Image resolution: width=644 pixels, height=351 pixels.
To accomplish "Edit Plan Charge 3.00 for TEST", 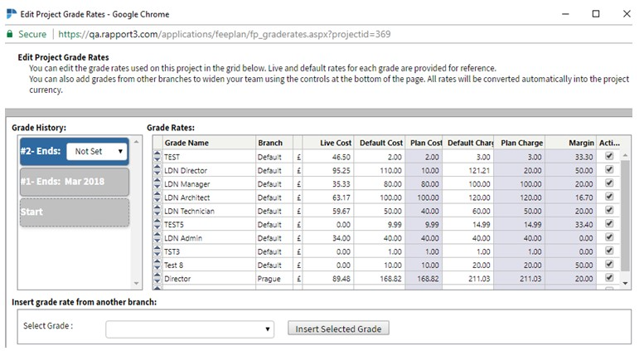I will [520, 157].
